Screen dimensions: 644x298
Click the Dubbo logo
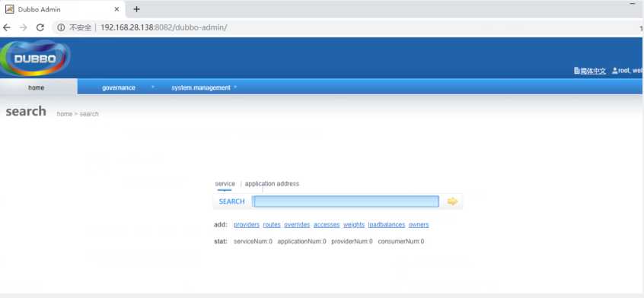35,58
